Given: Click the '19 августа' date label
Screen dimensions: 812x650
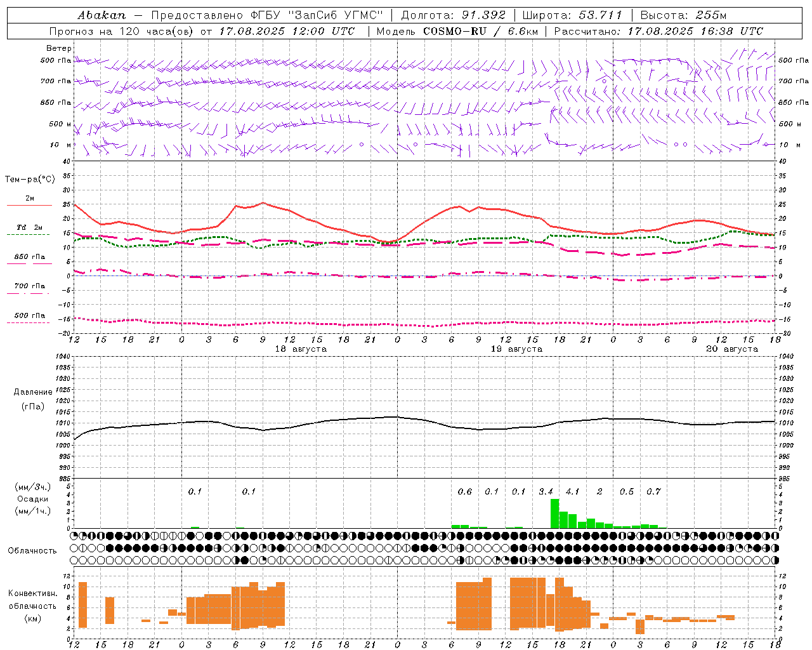Looking at the screenshot, I should tap(516, 349).
